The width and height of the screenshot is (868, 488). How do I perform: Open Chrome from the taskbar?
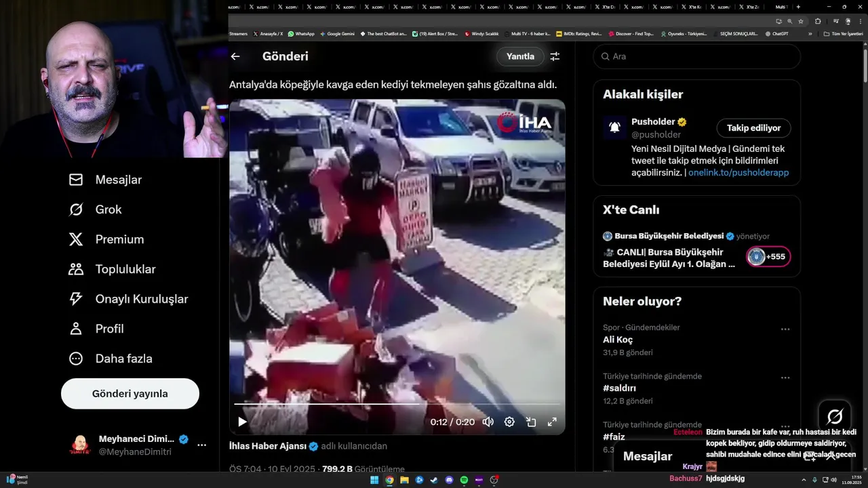click(x=389, y=480)
